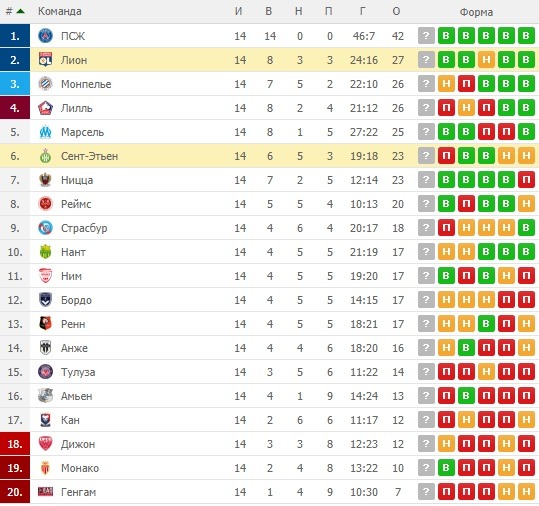The height and width of the screenshot is (506, 539).
Task: Click the Lyon club crest
Action: 45,60
